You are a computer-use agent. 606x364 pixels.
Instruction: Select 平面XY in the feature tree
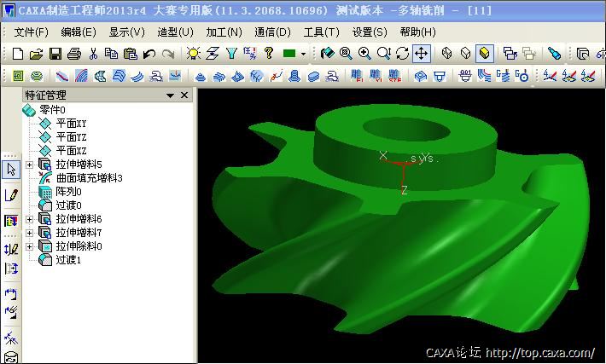71,124
